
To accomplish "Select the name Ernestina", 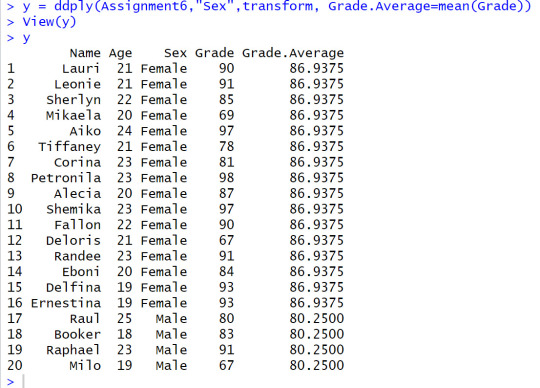I will tap(65, 303).
